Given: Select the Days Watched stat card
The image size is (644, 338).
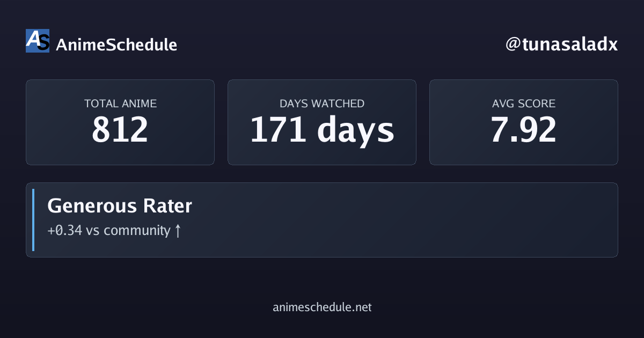Looking at the screenshot, I should (x=322, y=122).
